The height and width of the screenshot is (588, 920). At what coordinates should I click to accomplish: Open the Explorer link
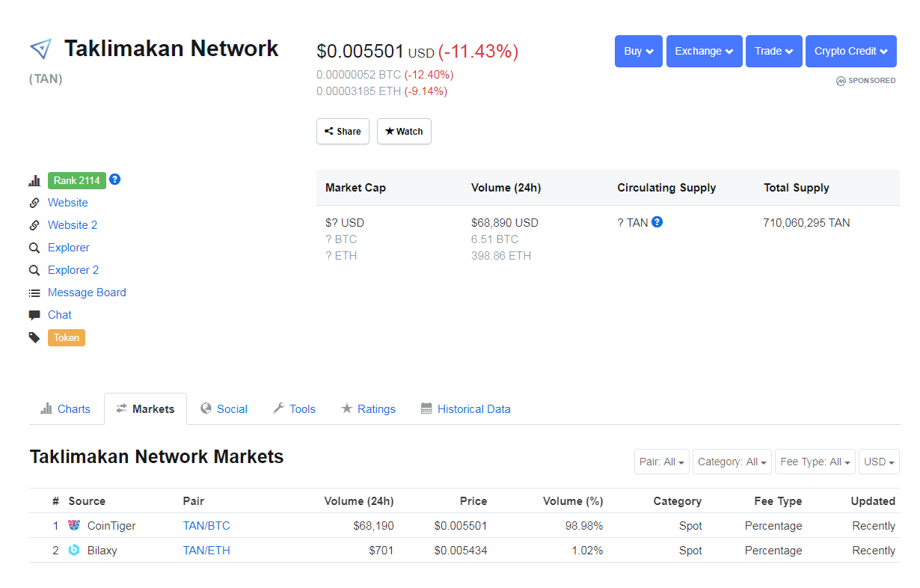click(x=69, y=248)
